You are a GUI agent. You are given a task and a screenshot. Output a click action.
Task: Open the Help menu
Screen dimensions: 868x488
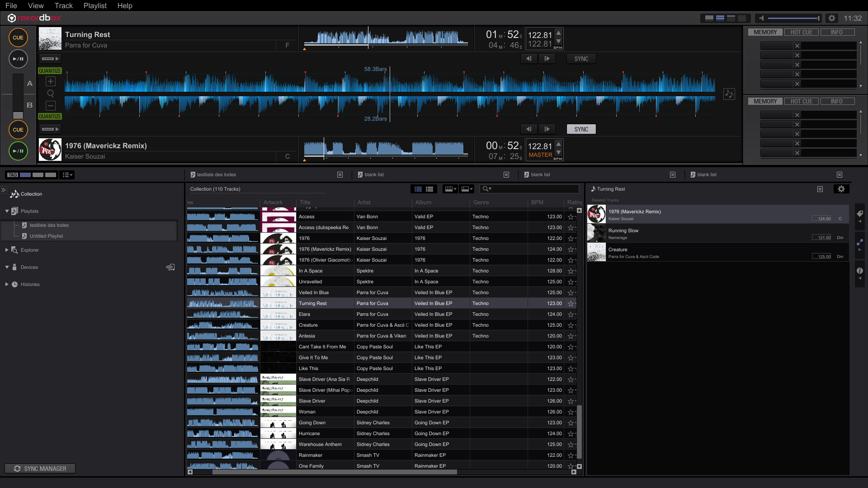coord(125,5)
